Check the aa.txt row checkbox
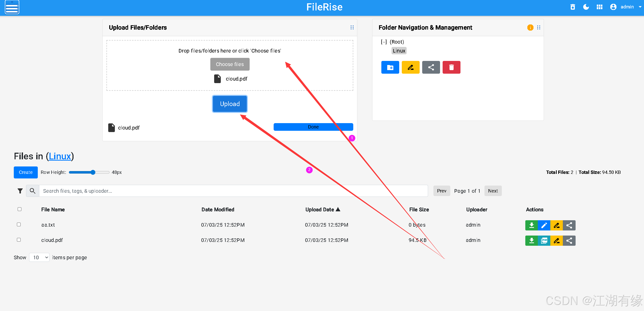Image resolution: width=644 pixels, height=311 pixels. pos(19,225)
